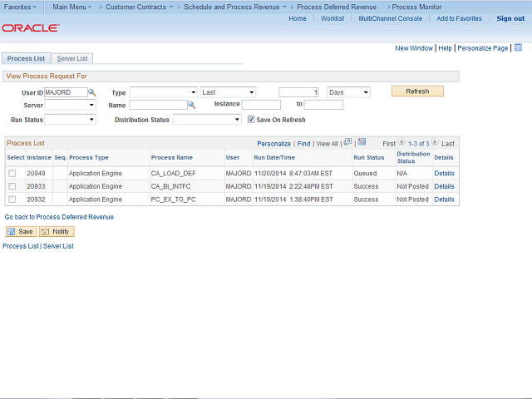Select checkbox for instance 20949

(x=12, y=174)
